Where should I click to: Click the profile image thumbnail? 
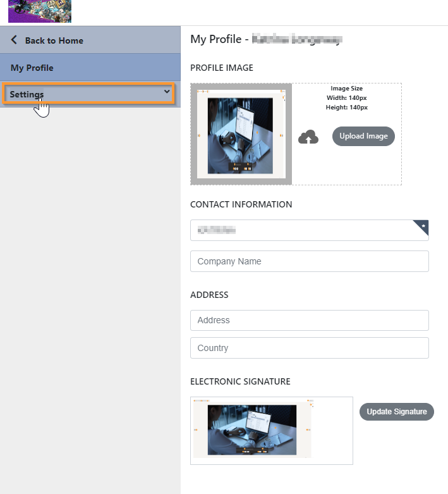[241, 134]
